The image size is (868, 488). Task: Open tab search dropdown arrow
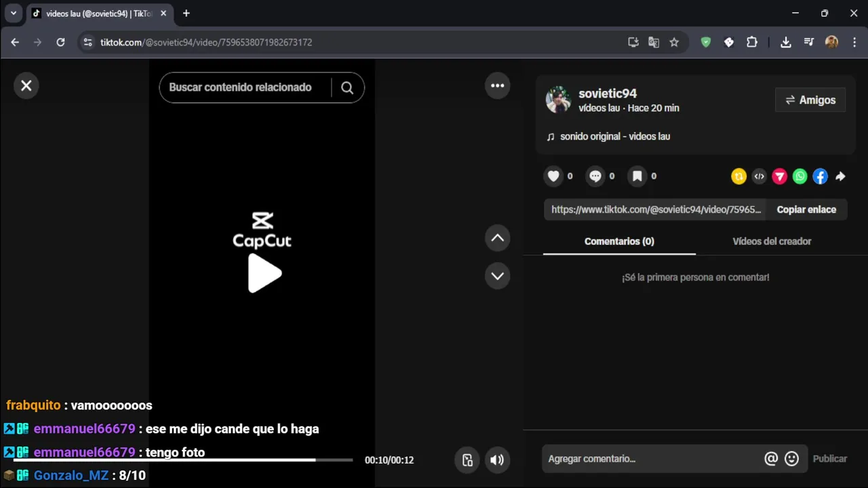(x=13, y=13)
